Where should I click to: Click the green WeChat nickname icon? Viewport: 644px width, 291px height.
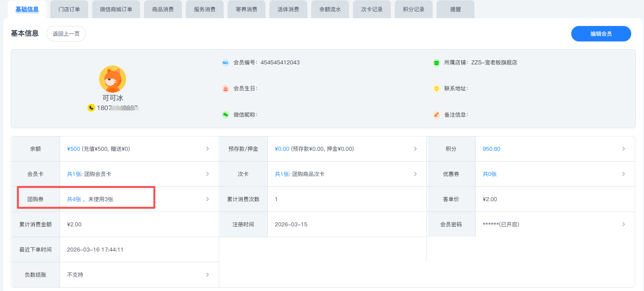point(226,115)
